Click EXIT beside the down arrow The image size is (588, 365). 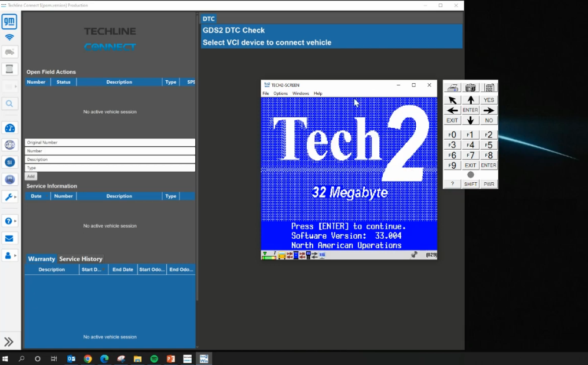click(x=452, y=120)
